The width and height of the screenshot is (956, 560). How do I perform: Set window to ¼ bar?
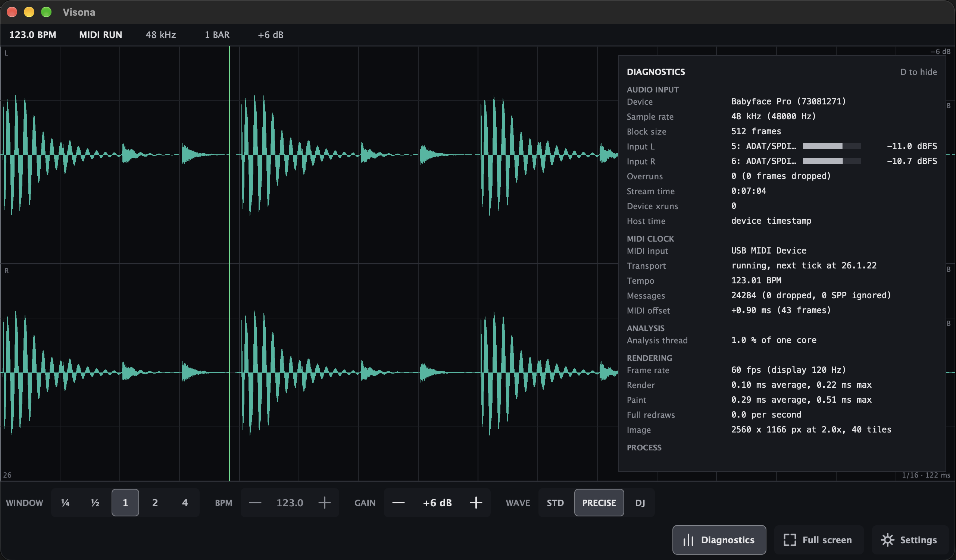[x=65, y=503]
